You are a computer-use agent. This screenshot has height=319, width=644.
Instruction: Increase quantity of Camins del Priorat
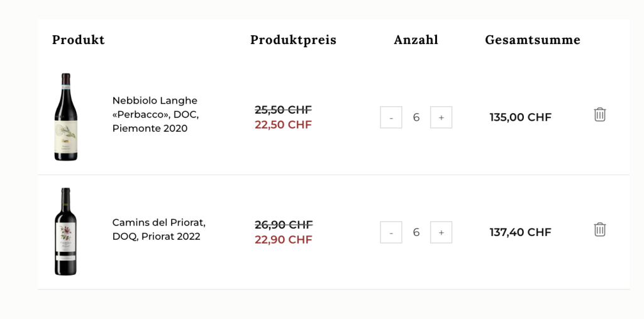coord(441,232)
